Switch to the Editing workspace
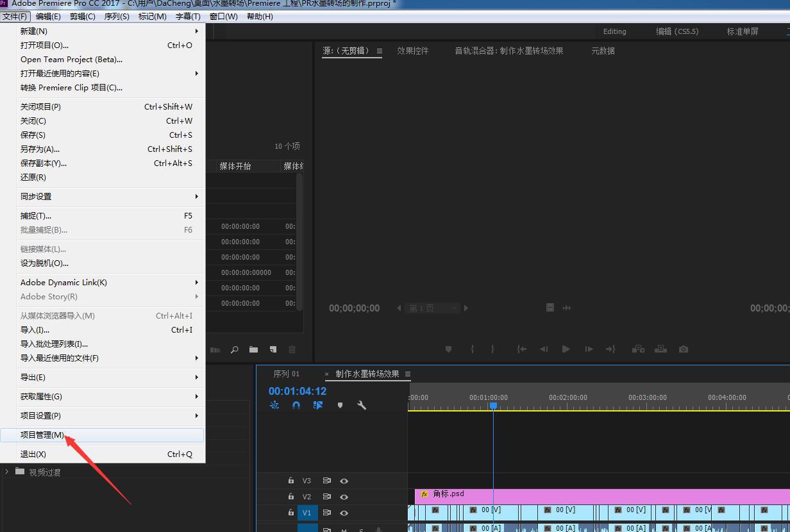The width and height of the screenshot is (790, 532). point(614,31)
